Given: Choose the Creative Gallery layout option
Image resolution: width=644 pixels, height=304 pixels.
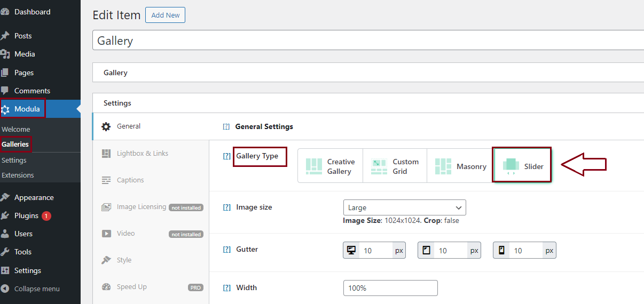Looking at the screenshot, I should (x=330, y=166).
